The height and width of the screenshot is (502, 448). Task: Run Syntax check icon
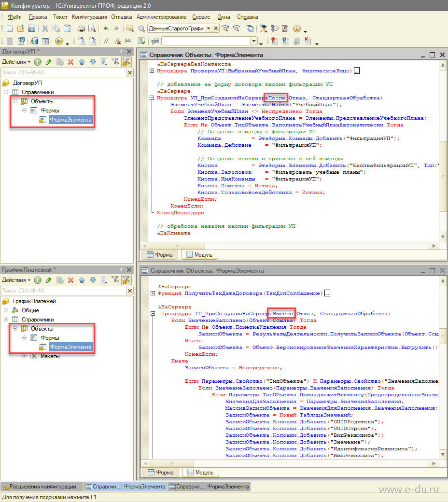(x=141, y=41)
